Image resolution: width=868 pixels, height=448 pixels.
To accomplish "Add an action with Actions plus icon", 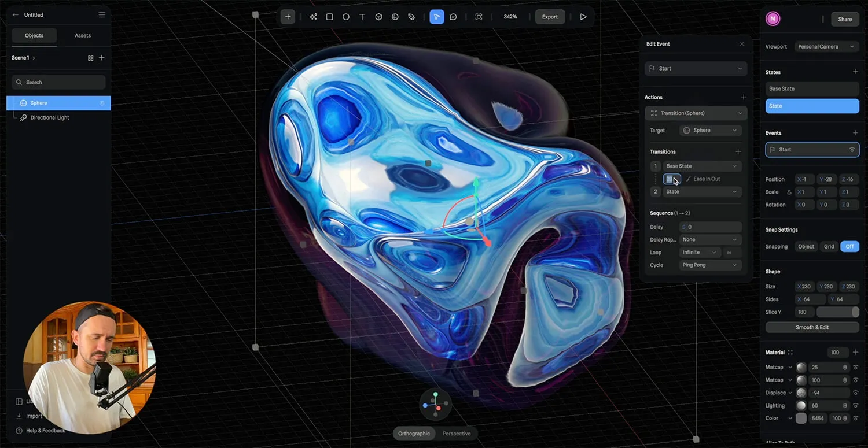I will [744, 97].
